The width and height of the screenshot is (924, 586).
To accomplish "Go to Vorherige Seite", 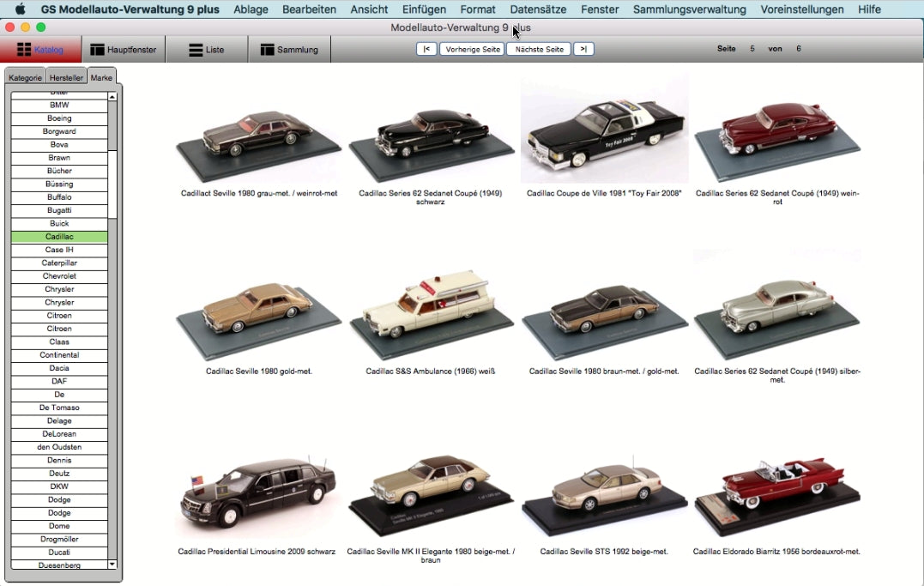I will coord(472,49).
